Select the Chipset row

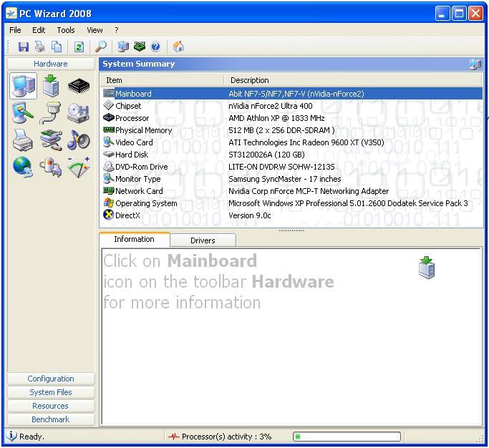(x=292, y=106)
